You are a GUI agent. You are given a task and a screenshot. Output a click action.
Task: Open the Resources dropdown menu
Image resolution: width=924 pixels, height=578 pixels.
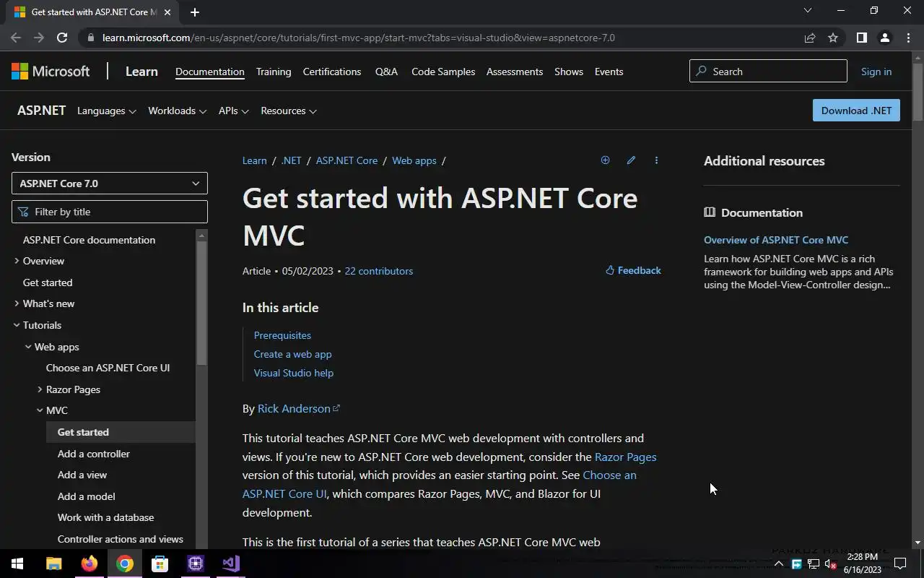click(288, 111)
